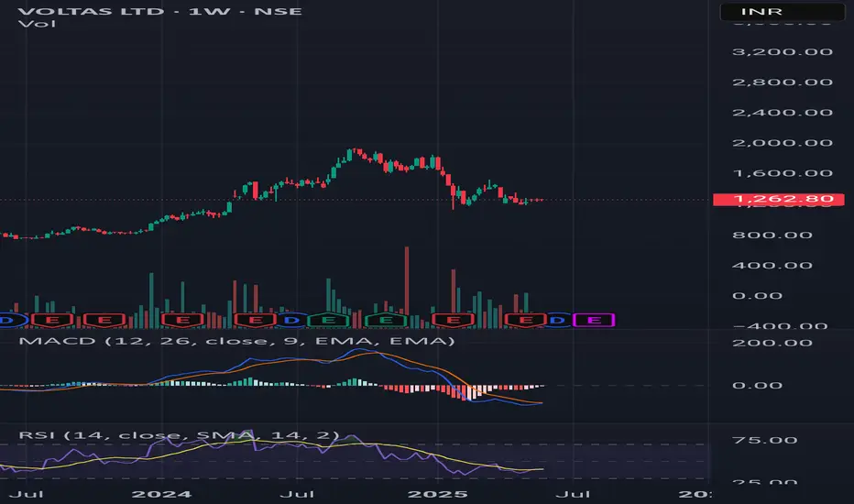Image resolution: width=854 pixels, height=504 pixels.
Task: Click the 2025 time axis label
Action: (x=438, y=494)
